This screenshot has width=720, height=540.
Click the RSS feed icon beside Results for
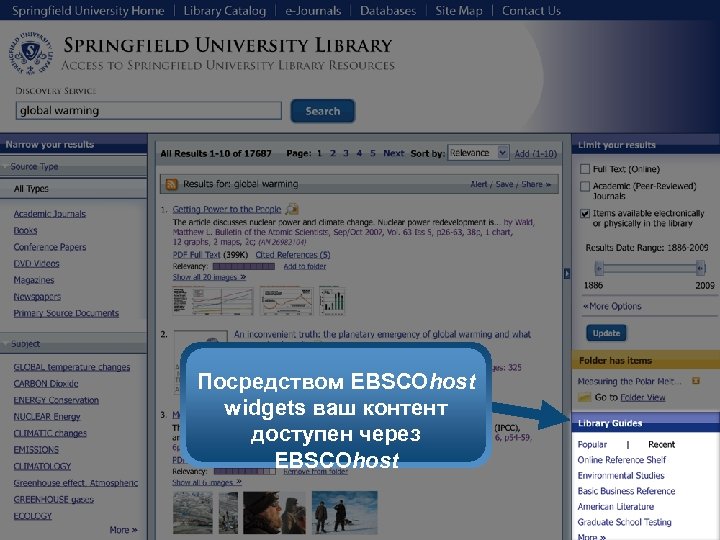click(171, 184)
